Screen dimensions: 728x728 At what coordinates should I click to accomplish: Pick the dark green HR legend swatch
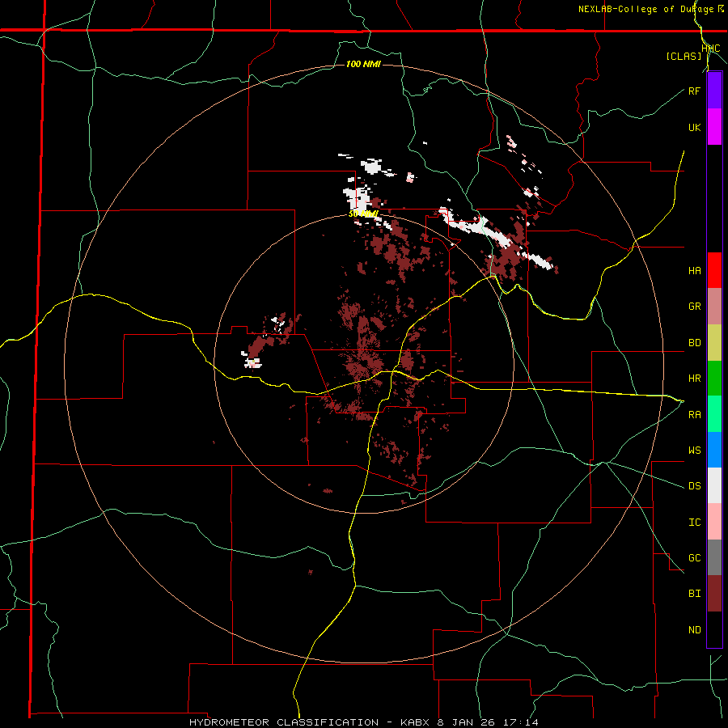coord(714,379)
